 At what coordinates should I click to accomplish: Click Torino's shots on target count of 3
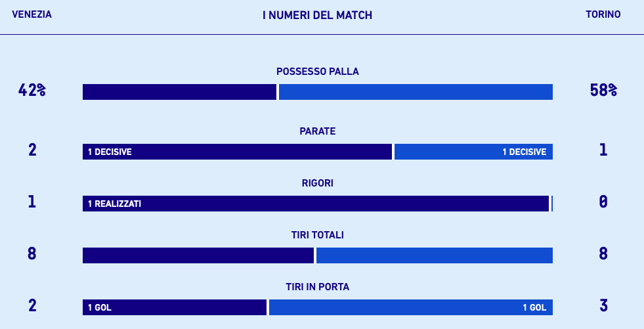click(603, 306)
